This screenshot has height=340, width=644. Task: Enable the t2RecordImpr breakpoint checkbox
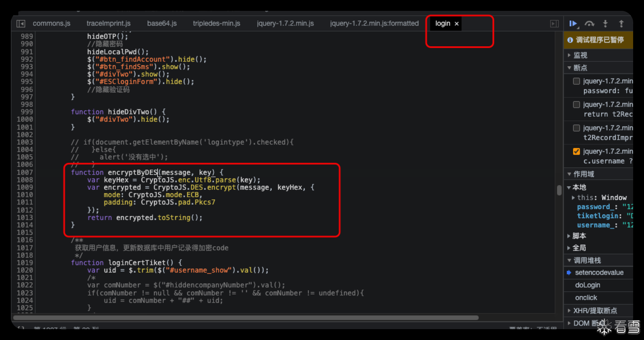[577, 128]
